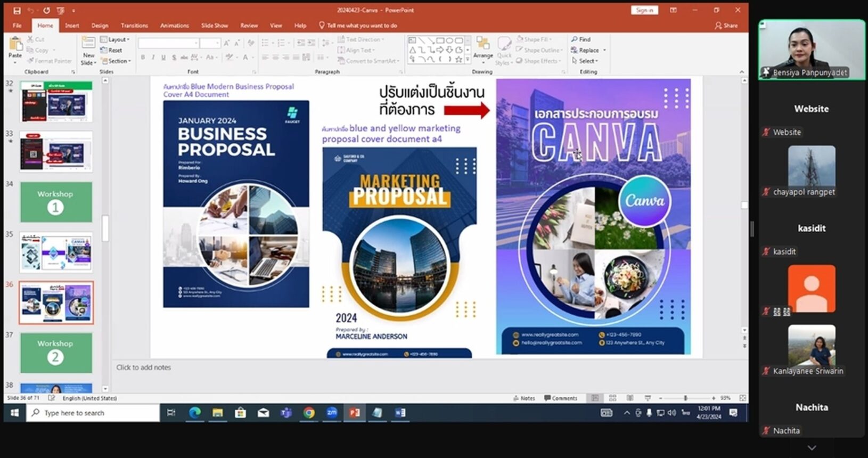
Task: Fit slide to current window icon
Action: point(742,398)
